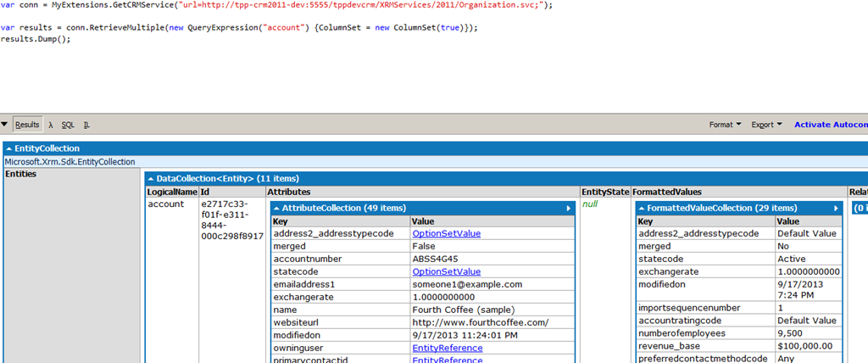Click the websiteurl http://www.fourthcoffee.com/ value

[480, 322]
